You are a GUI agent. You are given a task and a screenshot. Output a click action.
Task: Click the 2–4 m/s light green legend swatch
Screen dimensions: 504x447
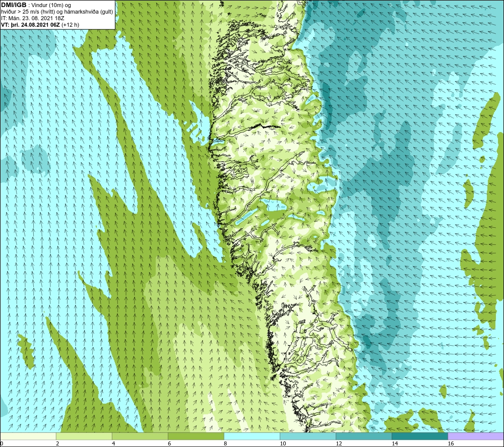tap(84, 436)
